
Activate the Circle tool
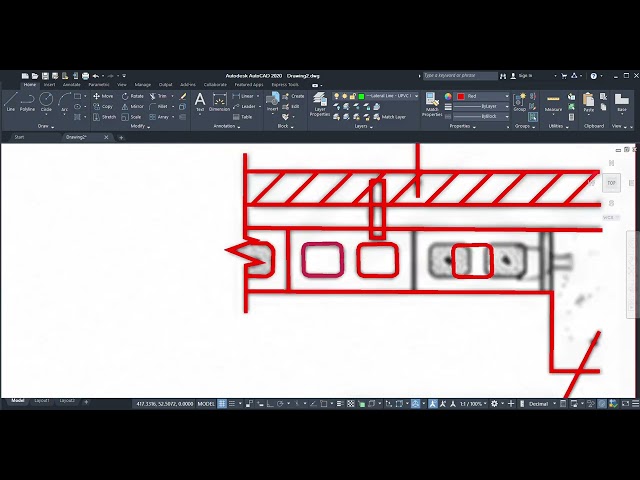(x=46, y=102)
